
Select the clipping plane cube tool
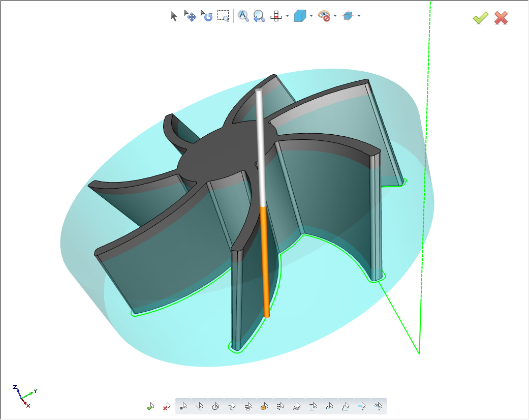(x=349, y=16)
